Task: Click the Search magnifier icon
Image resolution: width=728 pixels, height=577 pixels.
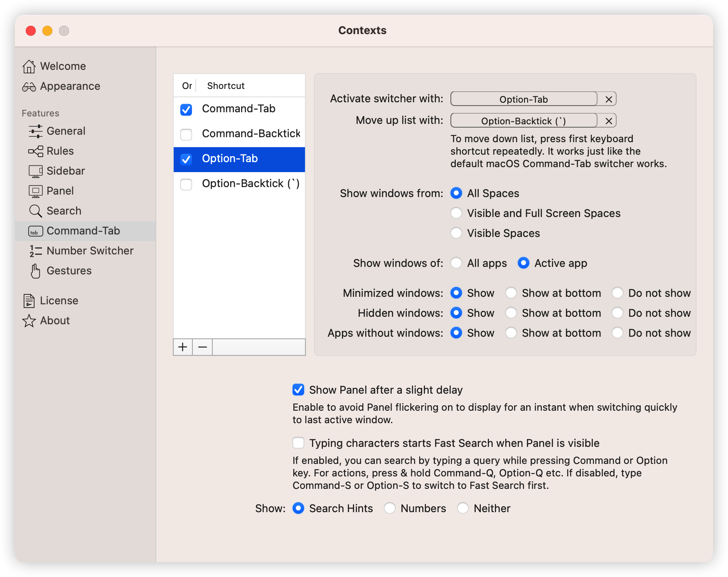Action: (x=36, y=211)
